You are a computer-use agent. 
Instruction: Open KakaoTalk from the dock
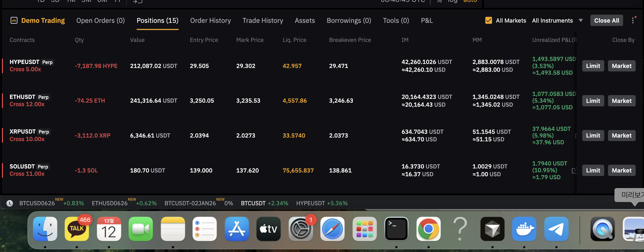pos(77,229)
